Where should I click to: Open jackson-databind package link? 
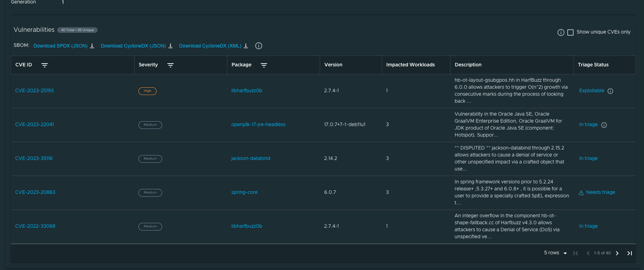[x=251, y=158]
